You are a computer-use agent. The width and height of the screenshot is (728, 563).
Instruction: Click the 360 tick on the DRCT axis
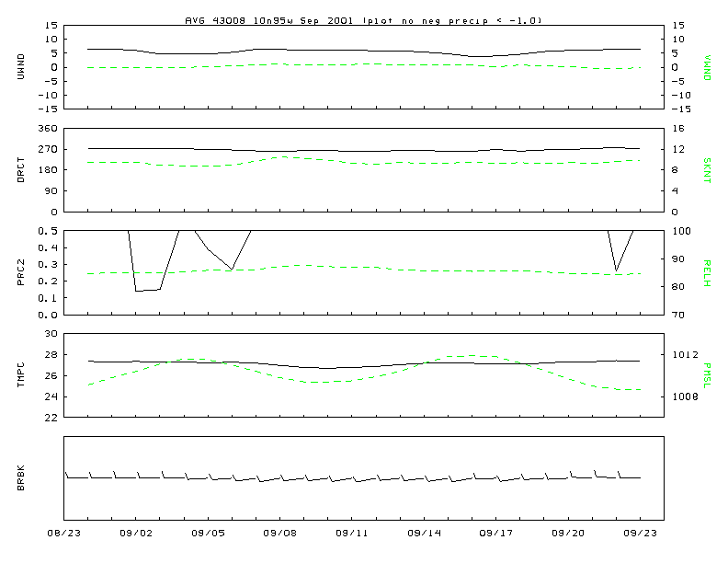pos(48,129)
